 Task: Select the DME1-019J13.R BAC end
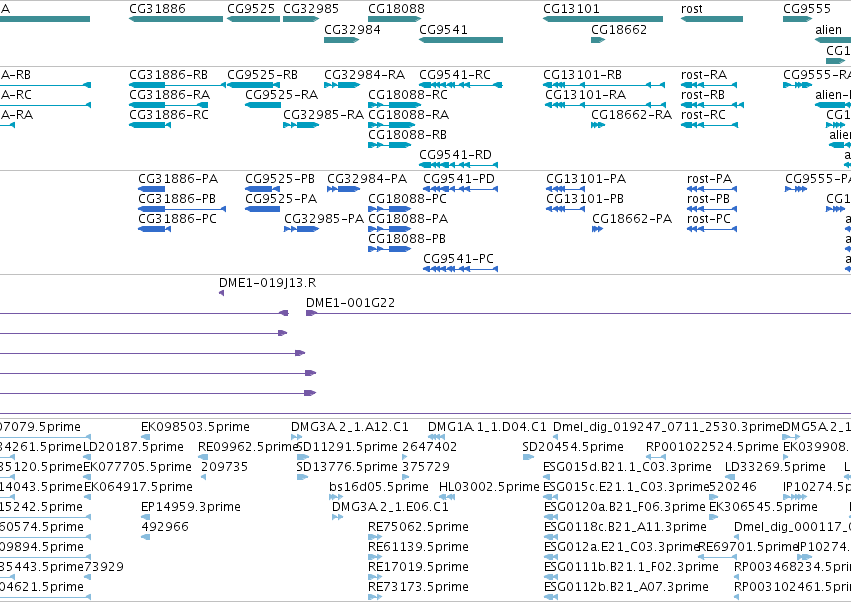(x=268, y=283)
